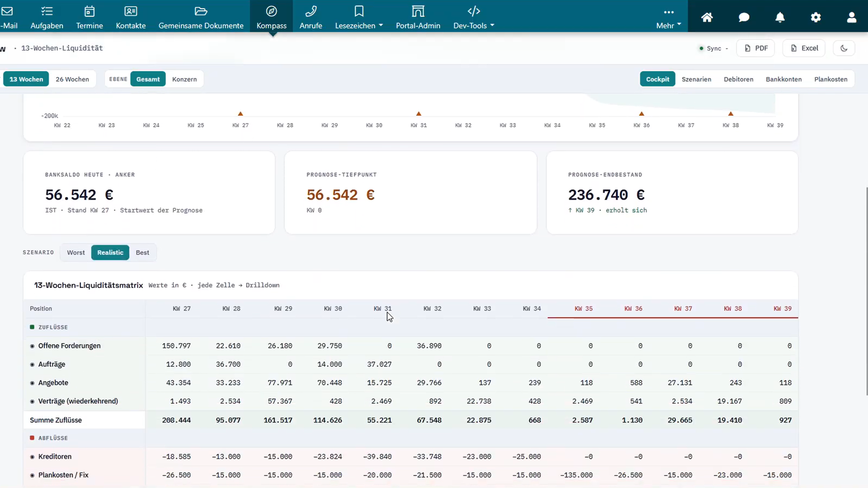Open chat messages icon
This screenshot has height=488, width=868.
coord(744,17)
